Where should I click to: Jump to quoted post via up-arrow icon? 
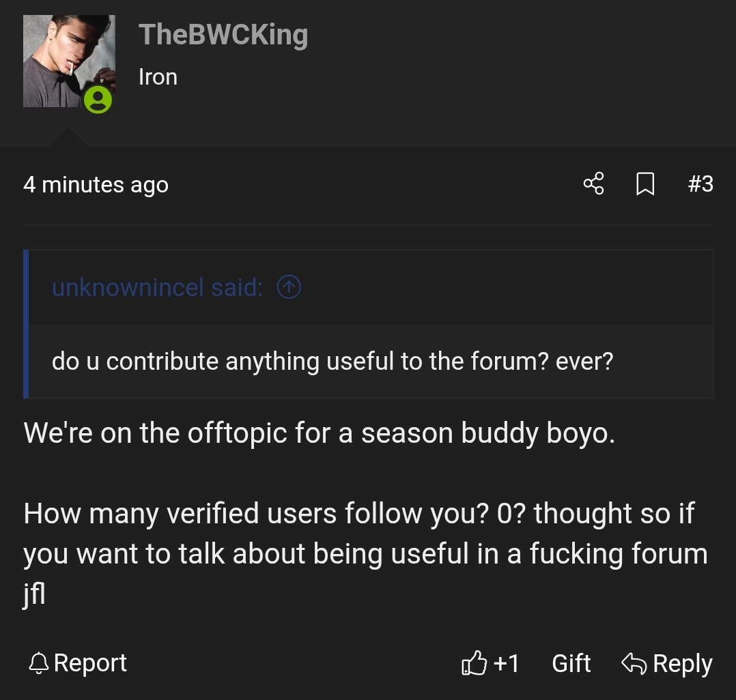click(x=289, y=288)
